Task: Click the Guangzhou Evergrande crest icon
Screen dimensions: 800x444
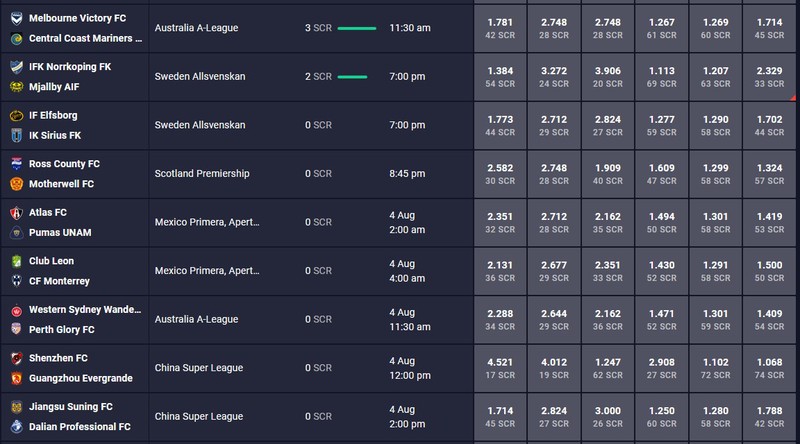Action: pos(16,378)
